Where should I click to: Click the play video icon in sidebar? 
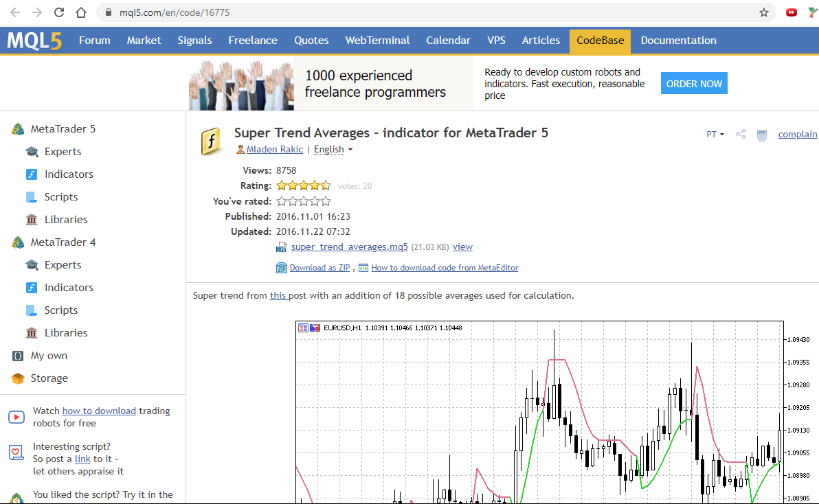[16, 417]
